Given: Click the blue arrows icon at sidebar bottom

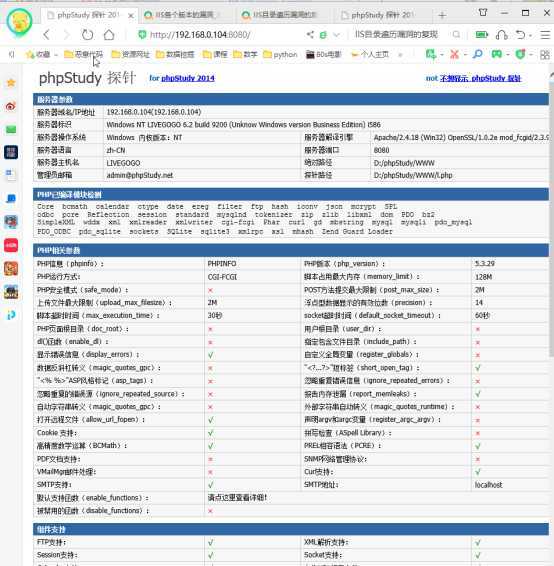Looking at the screenshot, I should (x=11, y=315).
